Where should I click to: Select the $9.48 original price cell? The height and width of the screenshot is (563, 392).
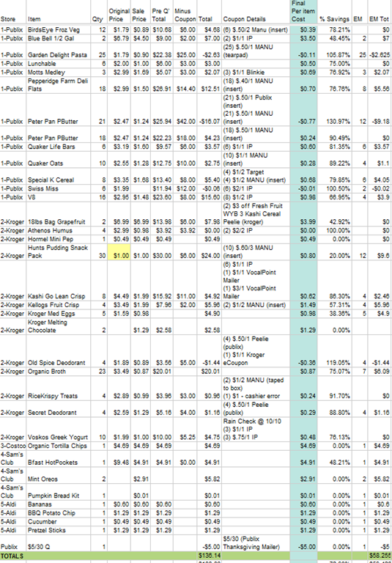[119, 459]
